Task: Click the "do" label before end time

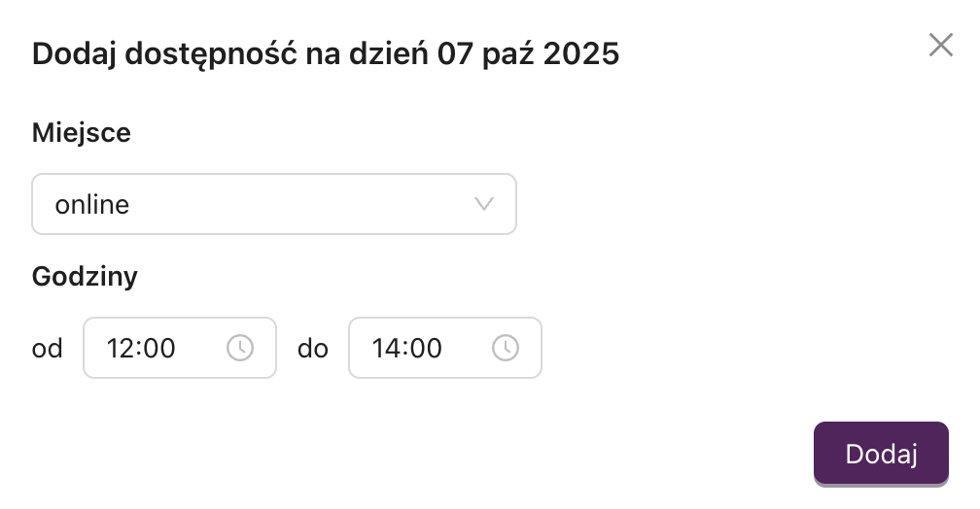Action: [x=313, y=348]
